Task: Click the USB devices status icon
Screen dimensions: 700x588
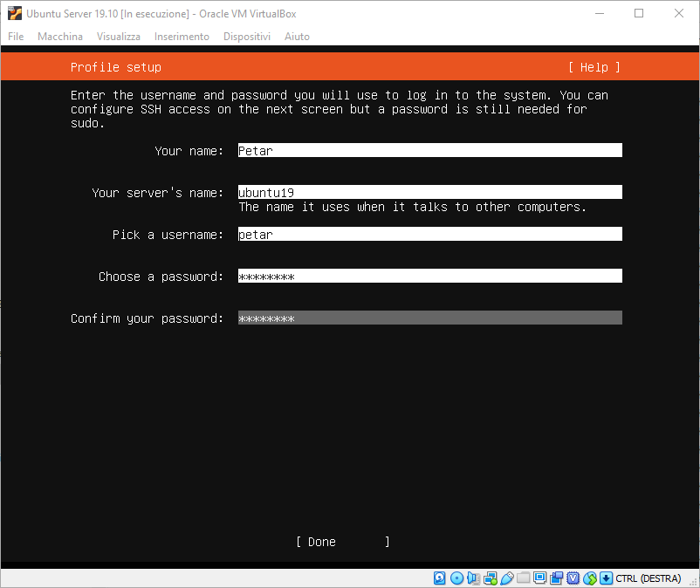Action: (507, 578)
